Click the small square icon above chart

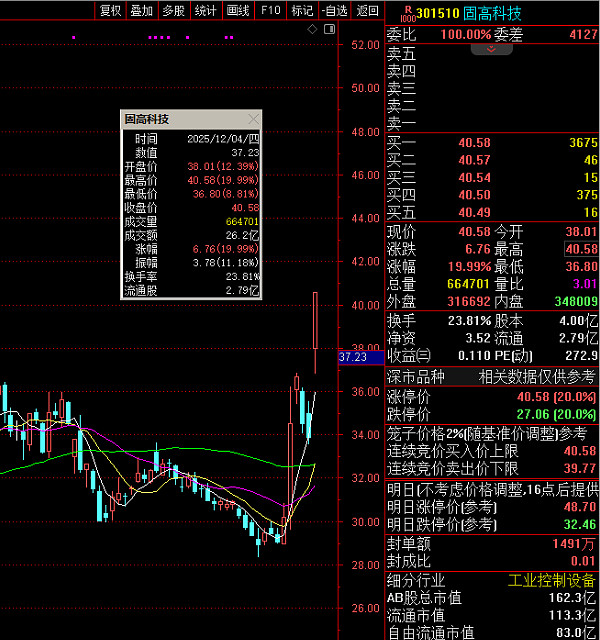326,29
